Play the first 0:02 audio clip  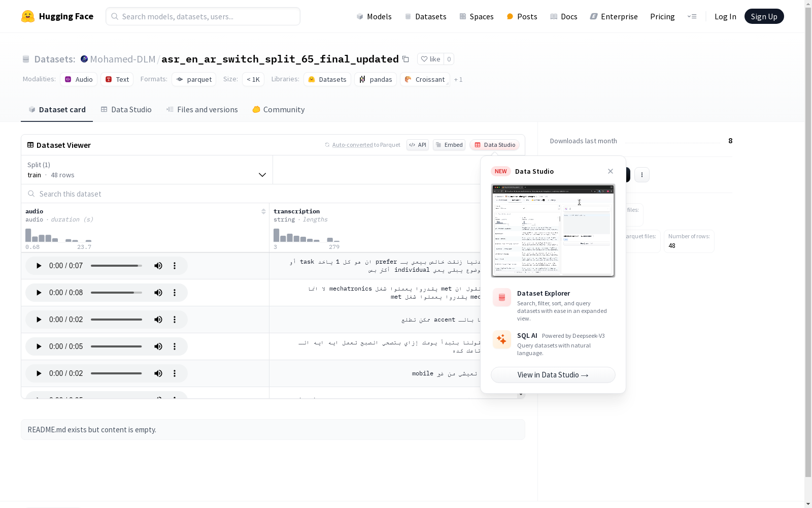39,320
